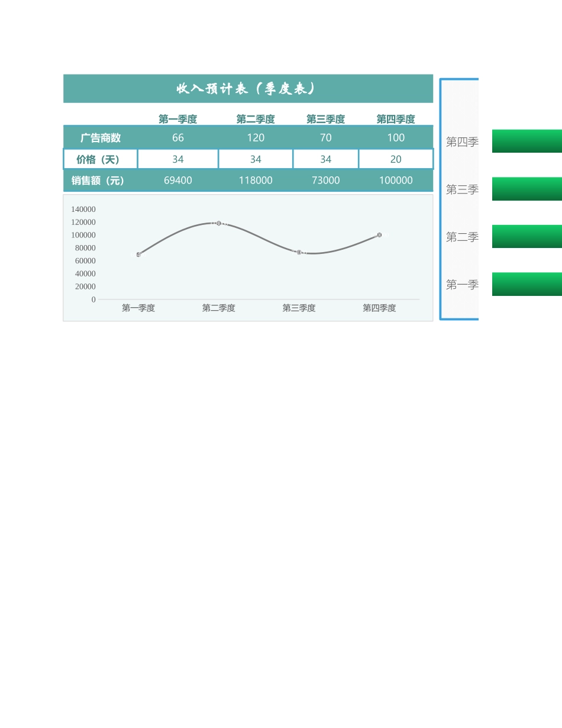562x728 pixels.
Task: Select the 销售额（元）row label
Action: [x=99, y=181]
